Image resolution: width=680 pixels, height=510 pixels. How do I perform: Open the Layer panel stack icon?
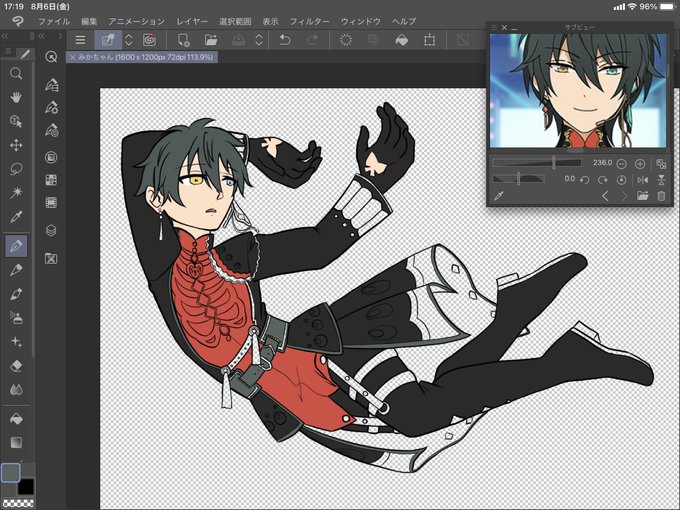pos(51,230)
